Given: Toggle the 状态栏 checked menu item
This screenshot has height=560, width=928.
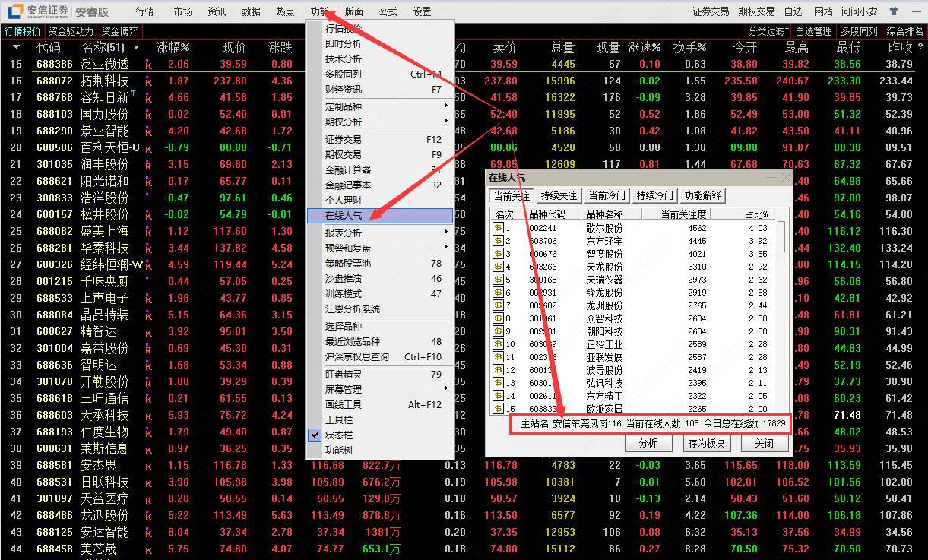Looking at the screenshot, I should click(x=380, y=435).
